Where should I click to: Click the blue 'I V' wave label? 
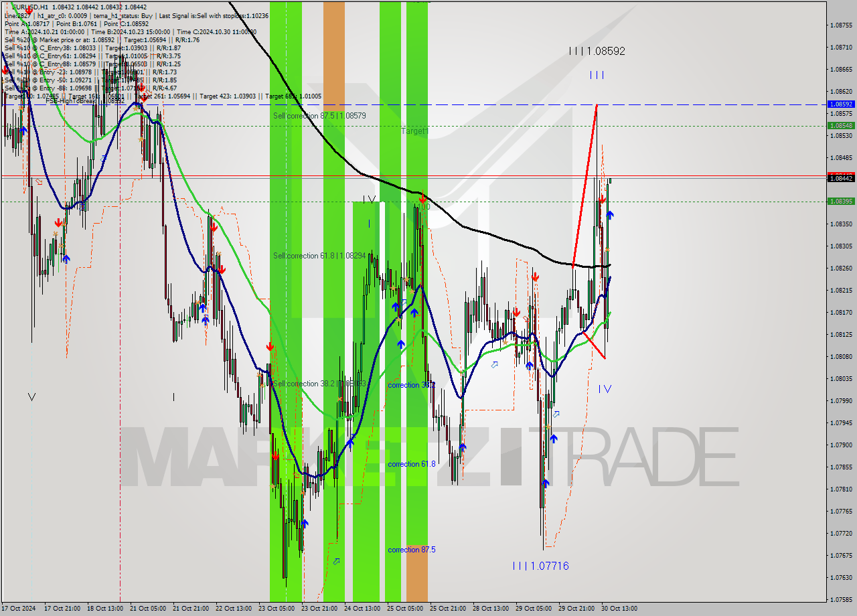605,388
